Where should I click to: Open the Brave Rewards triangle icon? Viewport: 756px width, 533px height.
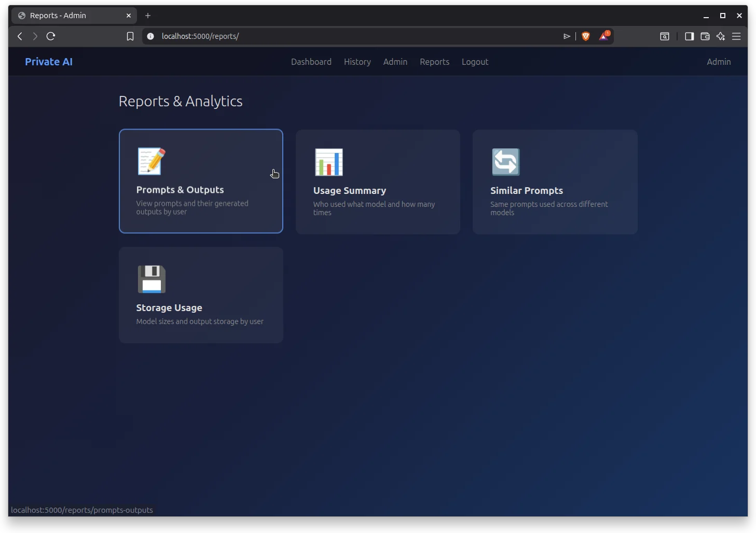click(x=603, y=36)
